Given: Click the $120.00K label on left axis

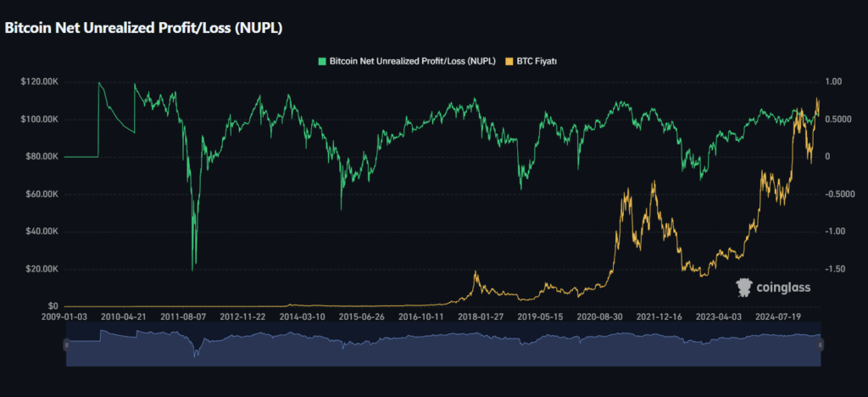Looking at the screenshot, I should [x=39, y=82].
